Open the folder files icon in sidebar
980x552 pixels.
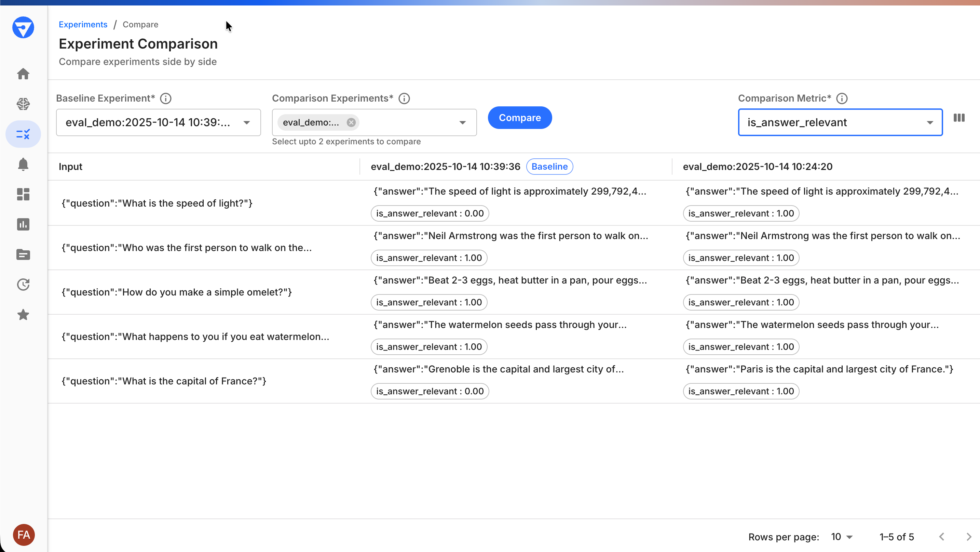(23, 254)
